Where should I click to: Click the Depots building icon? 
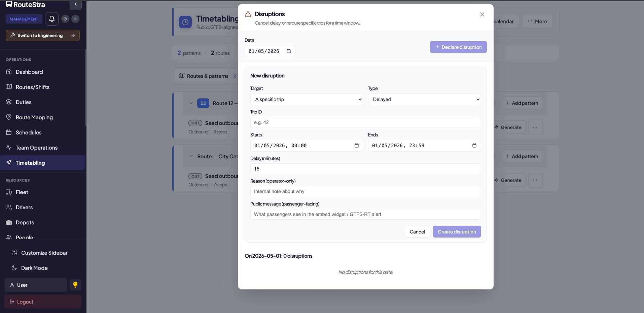(x=9, y=222)
